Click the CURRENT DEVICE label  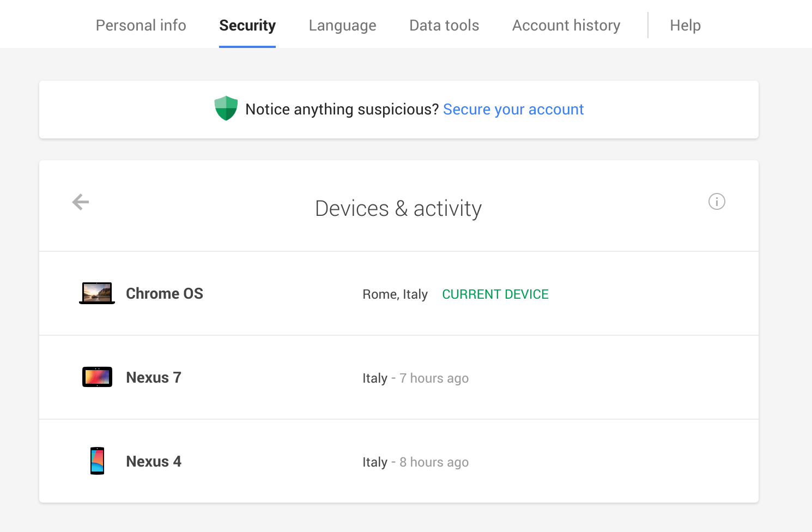point(495,294)
